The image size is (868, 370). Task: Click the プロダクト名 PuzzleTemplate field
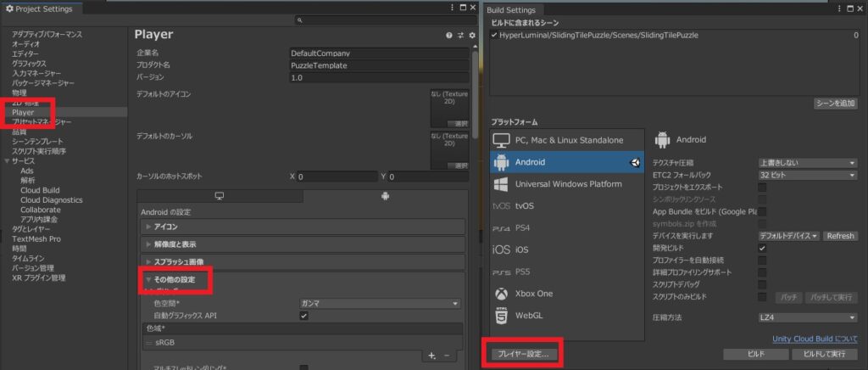pos(379,65)
